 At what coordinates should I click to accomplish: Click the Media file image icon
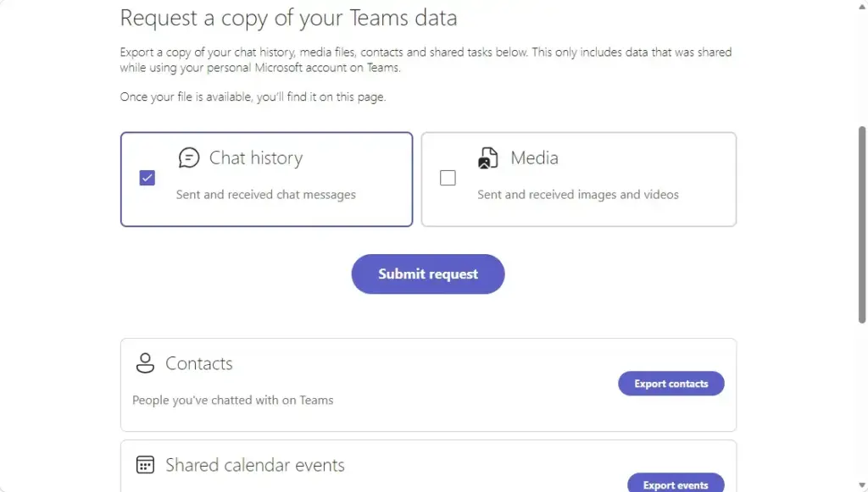(488, 158)
